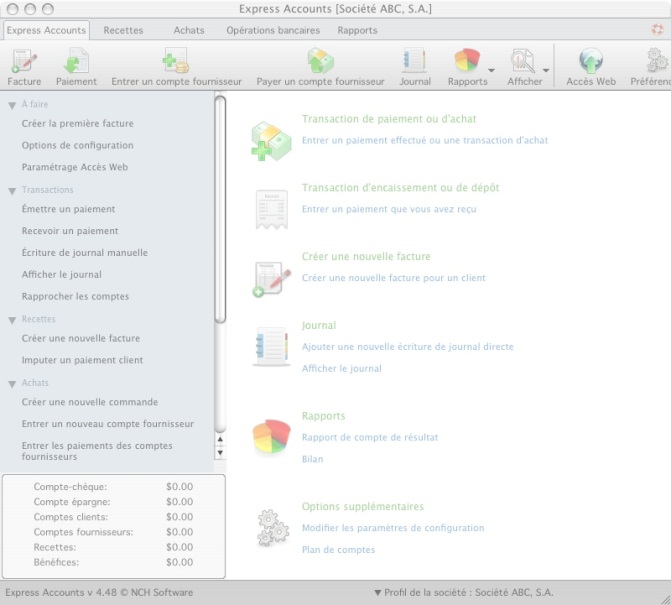Viewport: 671px width, 605px height.
Task: Click the Paiement toolbar icon
Action: point(76,62)
